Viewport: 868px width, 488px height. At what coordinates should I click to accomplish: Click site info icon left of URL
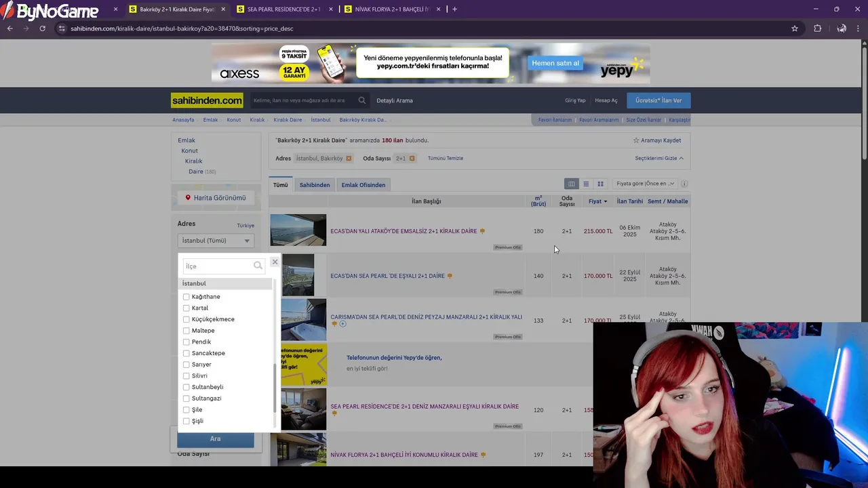(62, 28)
